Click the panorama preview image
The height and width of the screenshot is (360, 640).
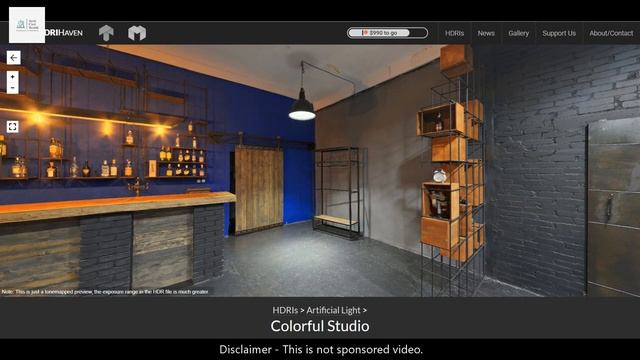coord(320,171)
